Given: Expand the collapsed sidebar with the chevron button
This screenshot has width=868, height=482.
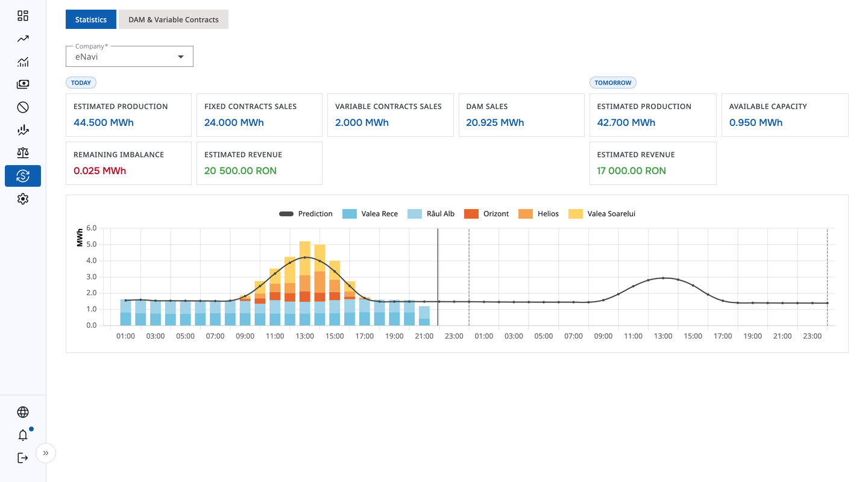Looking at the screenshot, I should point(45,452).
